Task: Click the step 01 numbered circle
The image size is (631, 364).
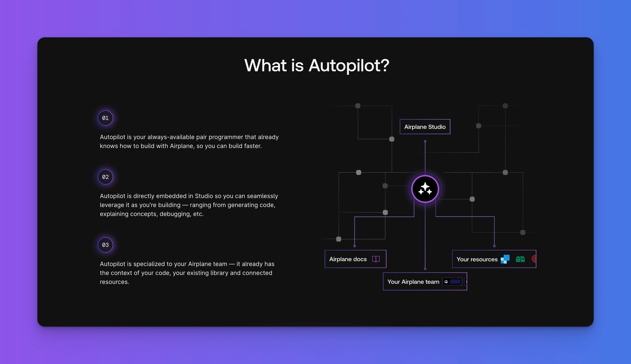Action: point(106,118)
